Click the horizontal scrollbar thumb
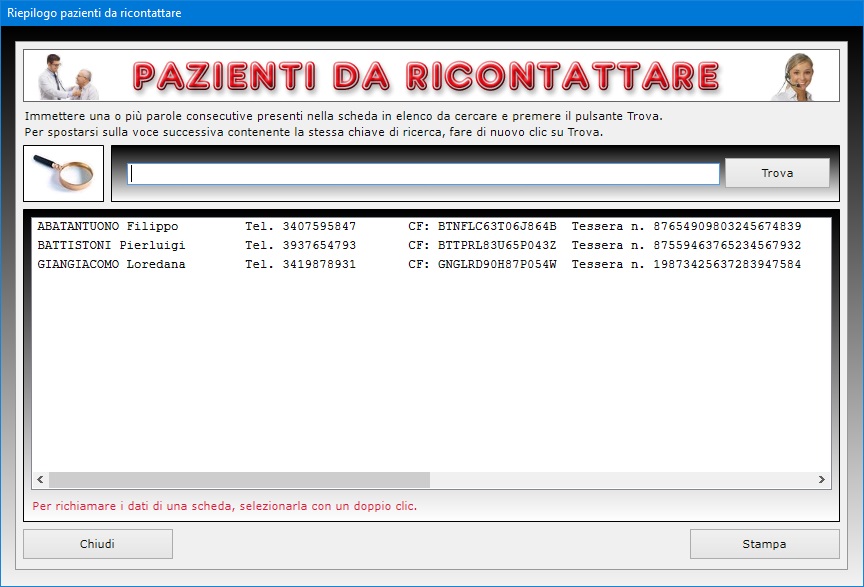 click(239, 480)
